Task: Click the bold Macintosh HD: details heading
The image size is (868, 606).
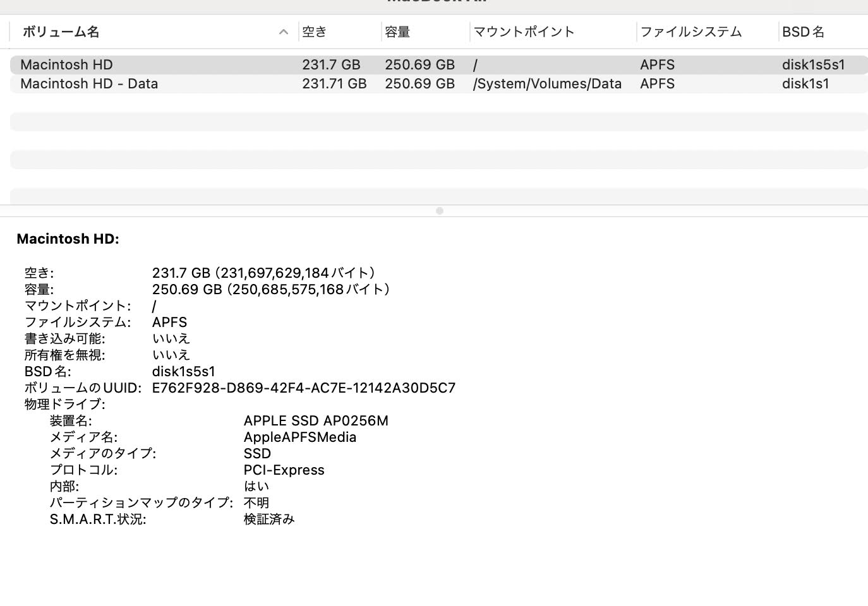Action: (68, 239)
